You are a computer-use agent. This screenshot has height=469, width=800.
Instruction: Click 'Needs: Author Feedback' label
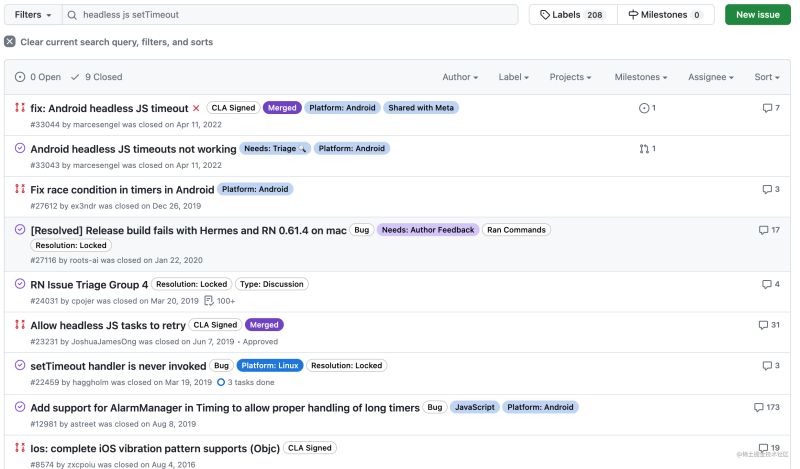(428, 230)
